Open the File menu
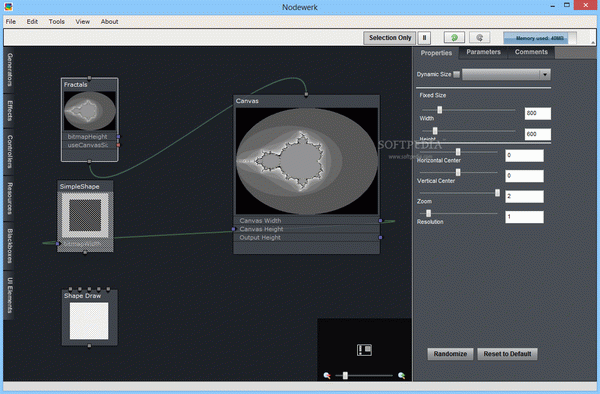The image size is (600, 394). coord(11,21)
